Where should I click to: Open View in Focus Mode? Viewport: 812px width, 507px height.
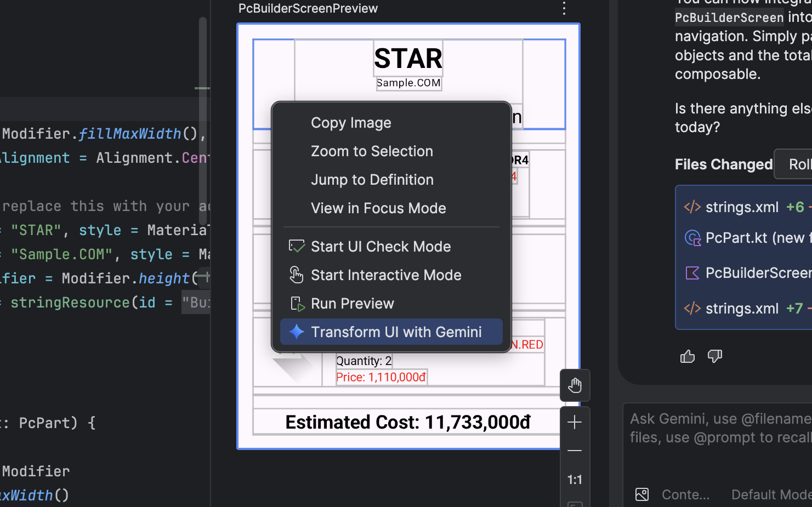click(378, 208)
